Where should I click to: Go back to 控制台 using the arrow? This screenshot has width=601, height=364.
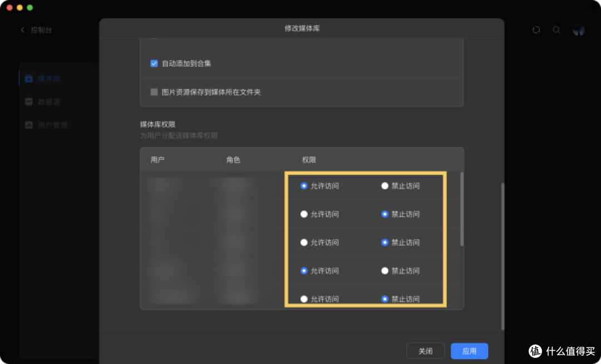point(22,30)
